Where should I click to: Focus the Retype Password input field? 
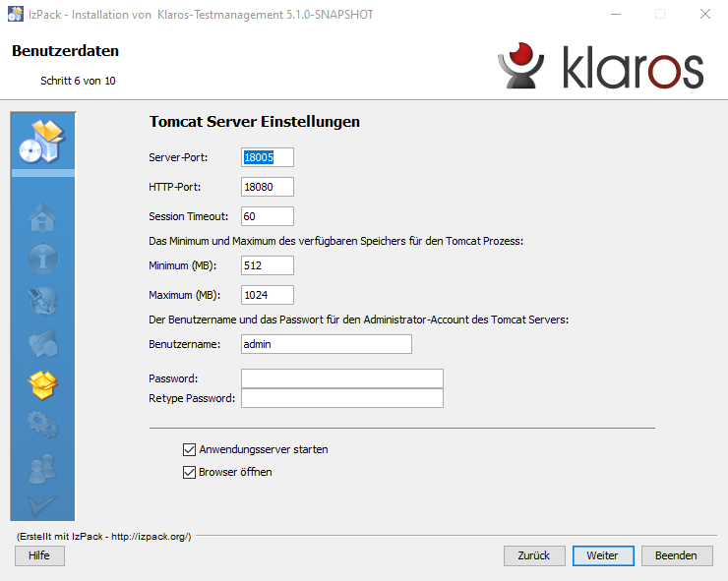[x=342, y=398]
